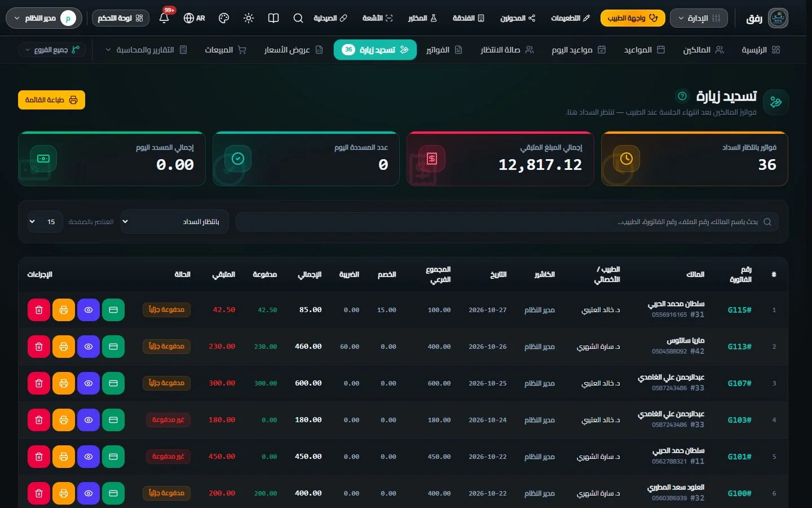Open لوحة التحكم button

(x=121, y=18)
